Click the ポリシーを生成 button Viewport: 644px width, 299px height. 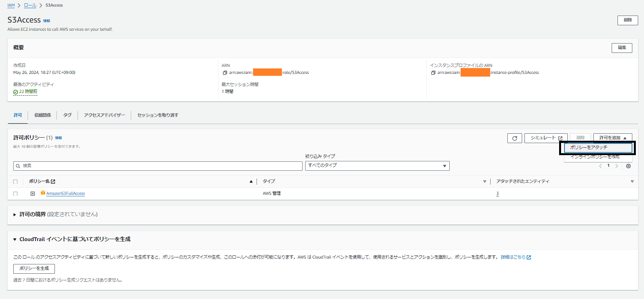point(34,269)
